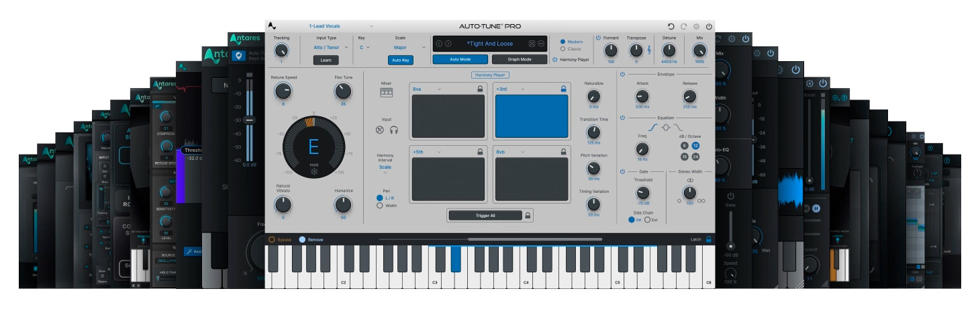980x334 pixels.
Task: Switch to Auto Mode
Action: coord(460,59)
